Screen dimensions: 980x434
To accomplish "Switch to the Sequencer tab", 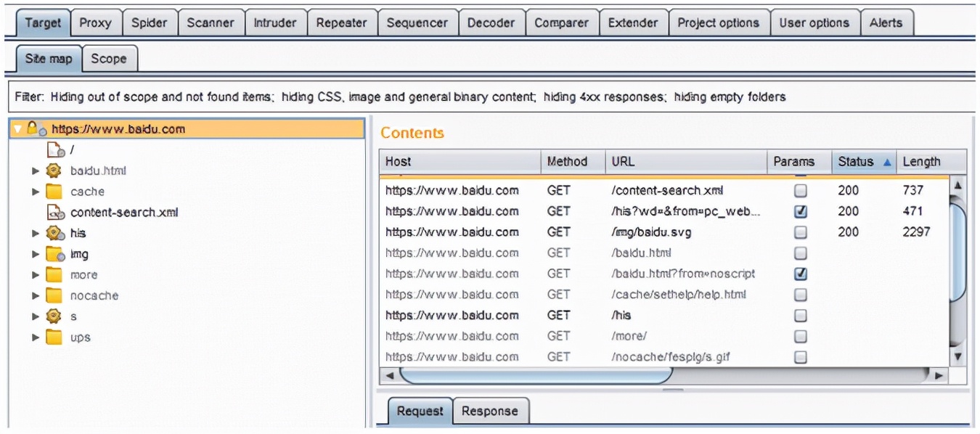I will click(417, 22).
